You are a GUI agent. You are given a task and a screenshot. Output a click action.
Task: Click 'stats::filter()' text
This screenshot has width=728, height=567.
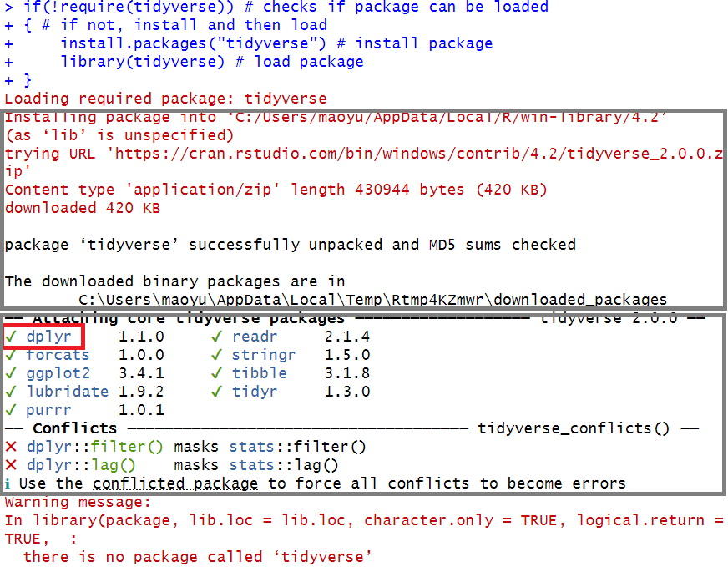297,447
